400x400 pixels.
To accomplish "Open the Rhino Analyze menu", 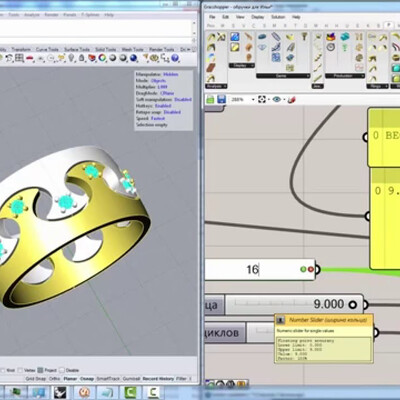I will pos(32,15).
